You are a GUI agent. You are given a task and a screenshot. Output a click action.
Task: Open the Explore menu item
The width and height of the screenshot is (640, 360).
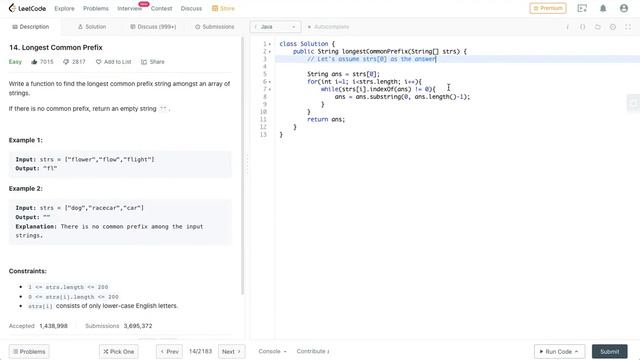pyautogui.click(x=64, y=8)
